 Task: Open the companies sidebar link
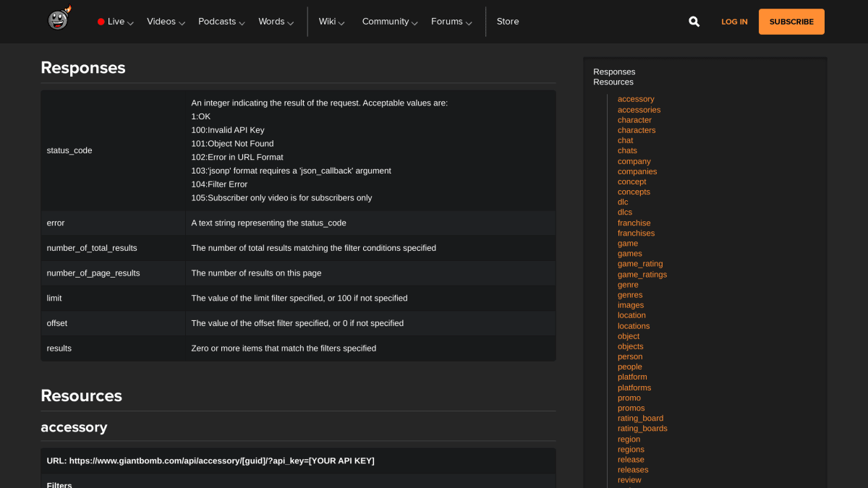tap(637, 171)
